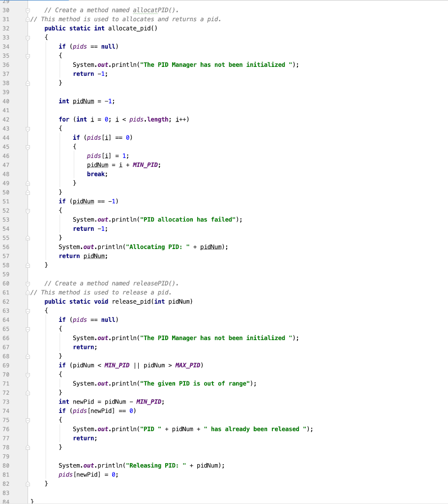Click the fold-end marker at line 82

[x=28, y=483]
